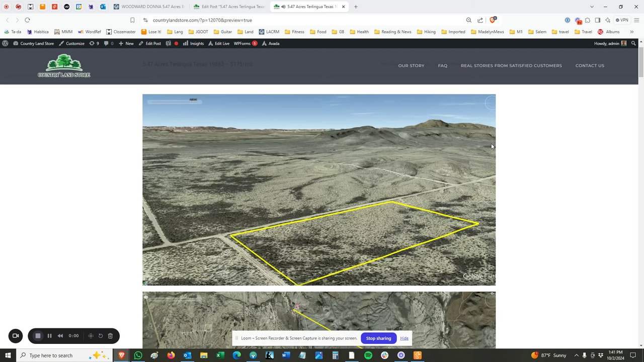Image resolution: width=644 pixels, height=362 pixels.
Task: Open Avada in the admin bar
Action: coord(271,43)
